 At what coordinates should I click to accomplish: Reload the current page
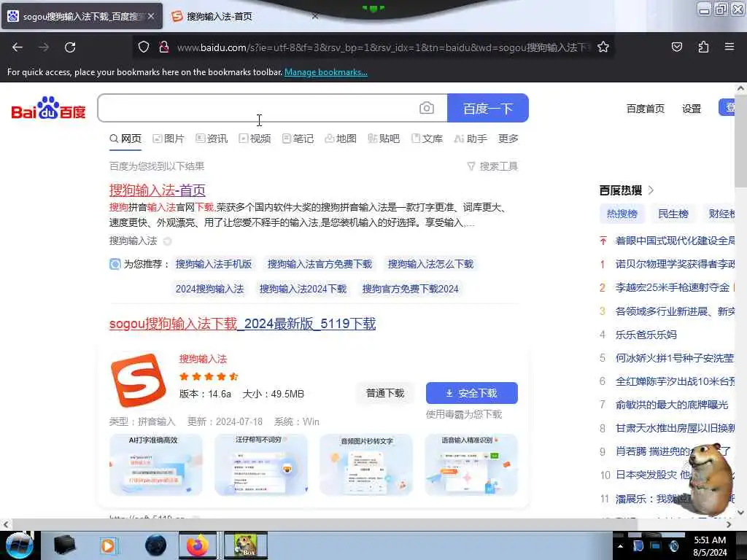point(70,47)
